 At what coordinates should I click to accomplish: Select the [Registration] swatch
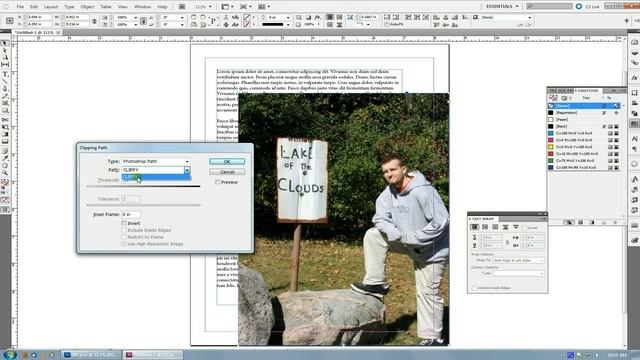pyautogui.click(x=583, y=112)
